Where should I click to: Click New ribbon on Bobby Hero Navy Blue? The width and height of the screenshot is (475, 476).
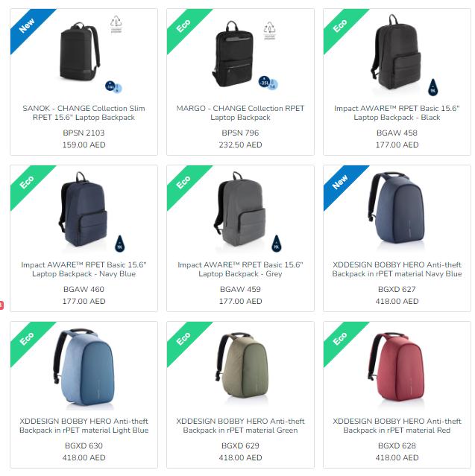click(344, 185)
